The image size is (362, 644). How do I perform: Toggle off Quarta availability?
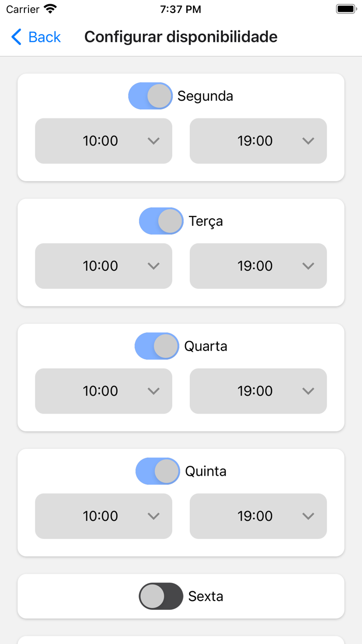pyautogui.click(x=157, y=346)
